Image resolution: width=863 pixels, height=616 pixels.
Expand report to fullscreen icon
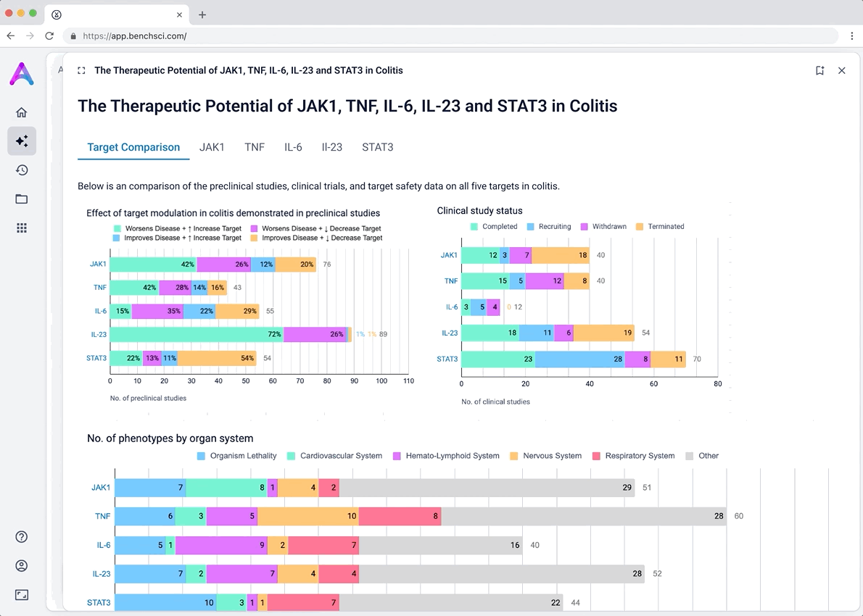[x=81, y=70]
